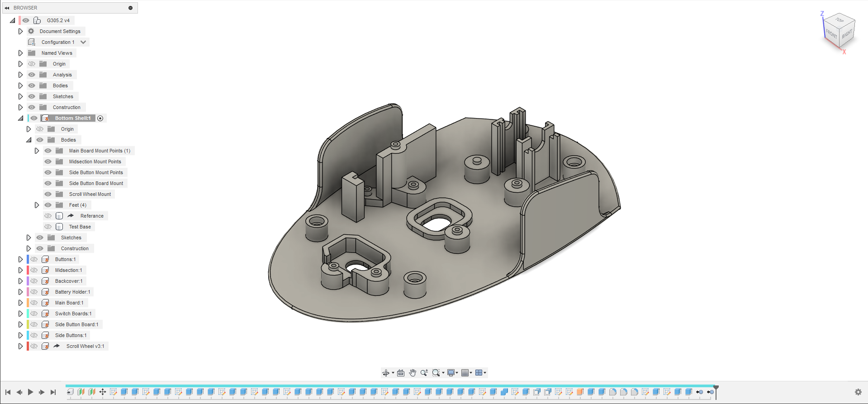Show the Battery Holder:1 component

point(34,292)
